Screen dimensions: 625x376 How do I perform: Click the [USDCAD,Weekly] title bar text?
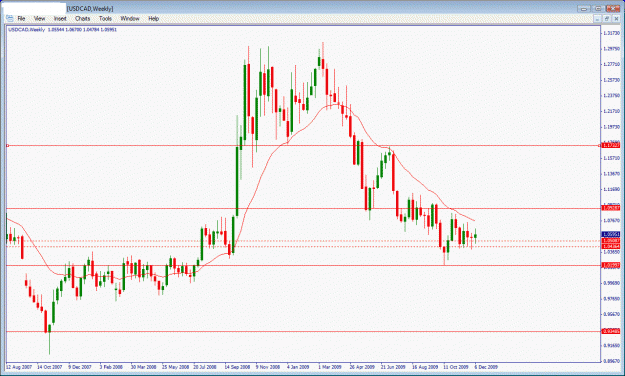90,8
